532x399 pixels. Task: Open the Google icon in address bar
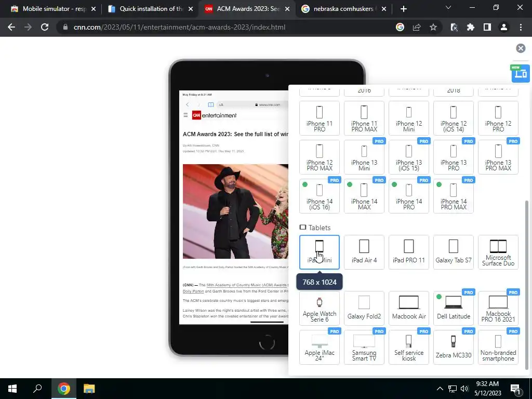(400, 27)
